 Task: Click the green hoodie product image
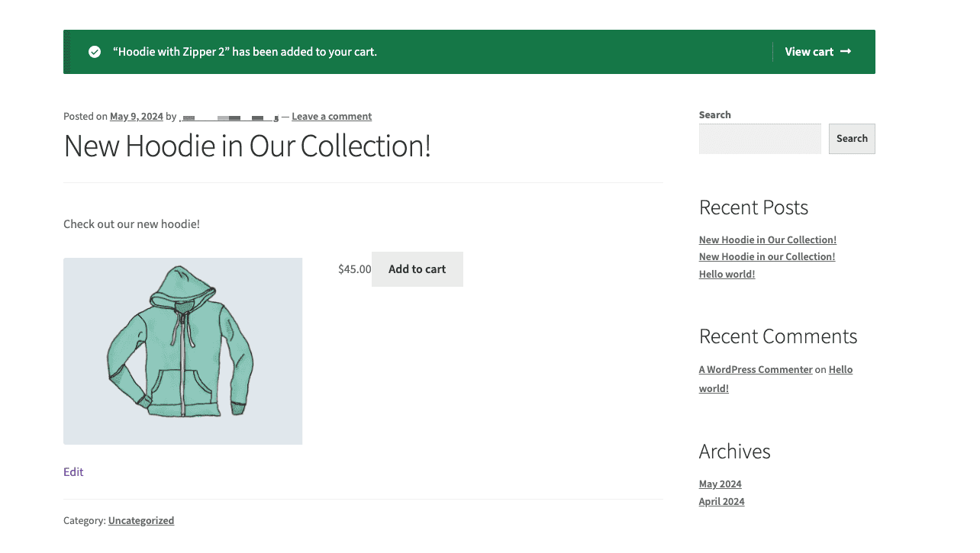pyautogui.click(x=182, y=351)
